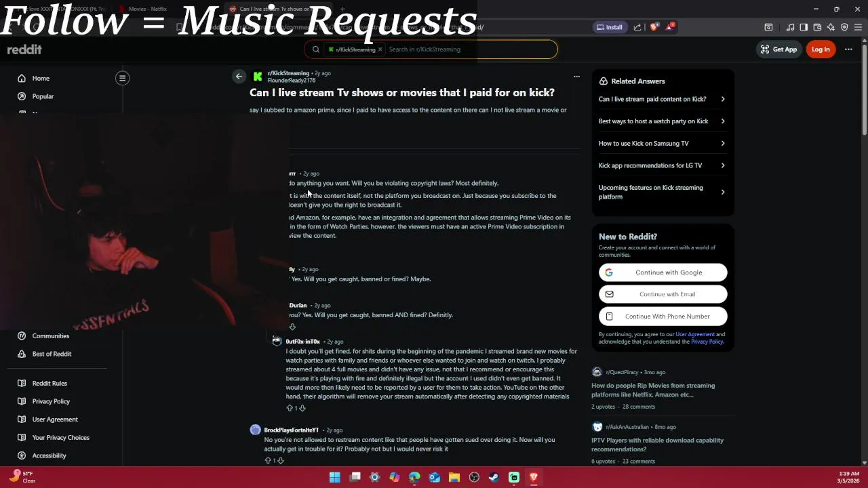Open the Brave Wallet icon
Image resolution: width=868 pixels, height=488 pixels.
pos(817,27)
